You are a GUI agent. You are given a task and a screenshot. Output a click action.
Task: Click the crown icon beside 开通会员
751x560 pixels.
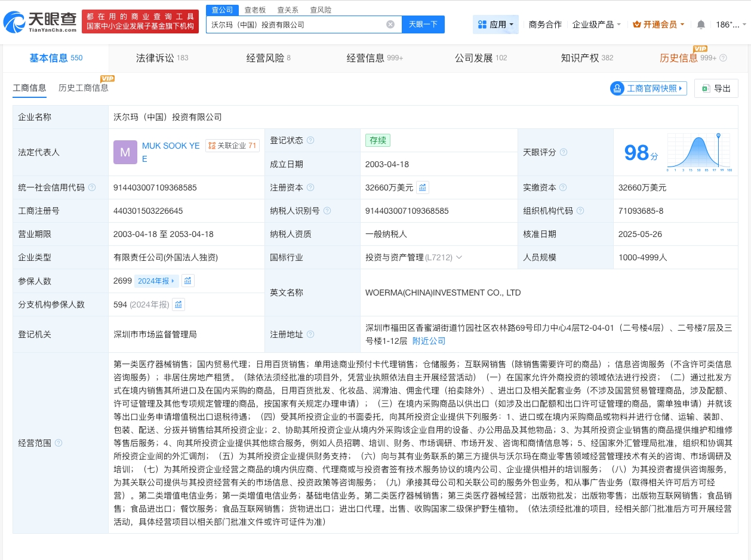(x=636, y=24)
